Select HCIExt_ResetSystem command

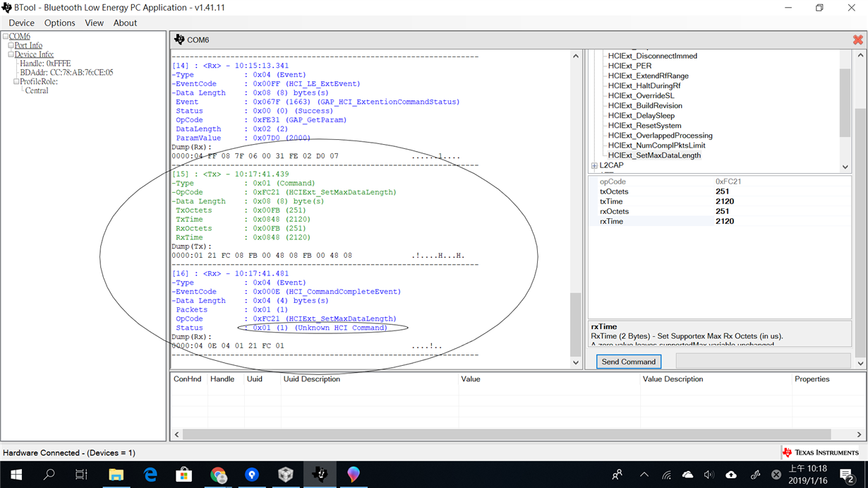click(644, 125)
